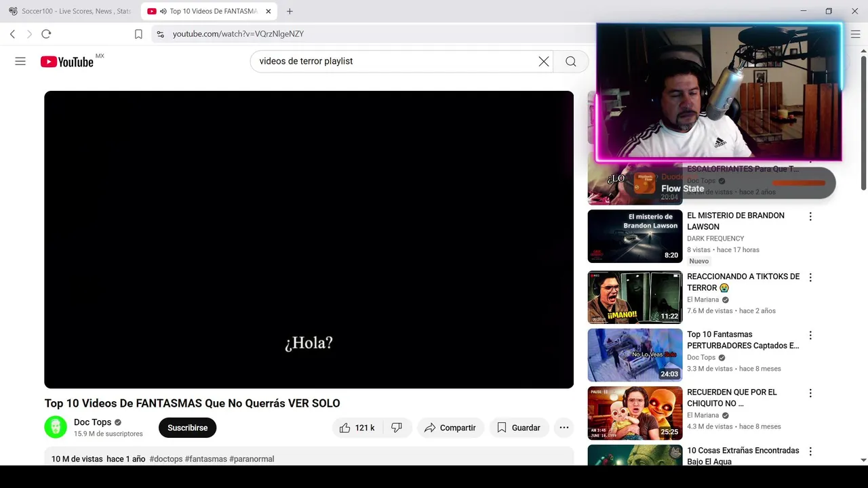Image resolution: width=868 pixels, height=488 pixels.
Task: Click title Top 10 Fantasmas PERTURBADORES
Action: pos(743,340)
